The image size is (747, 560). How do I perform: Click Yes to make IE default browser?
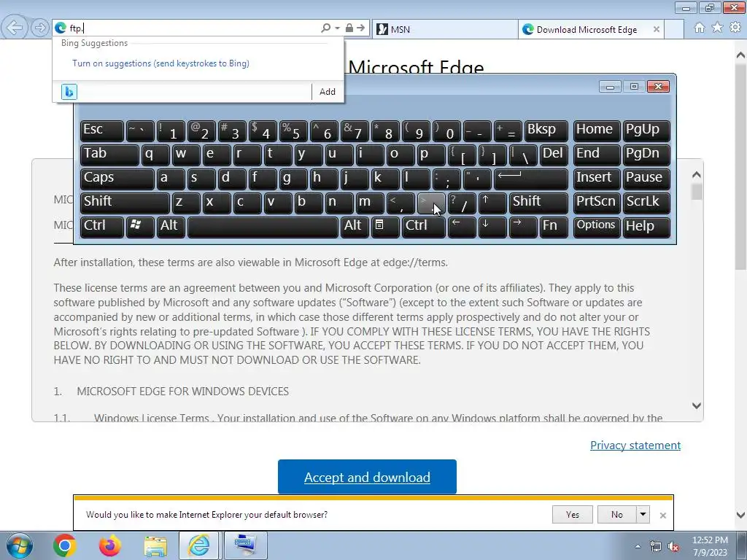572,514
